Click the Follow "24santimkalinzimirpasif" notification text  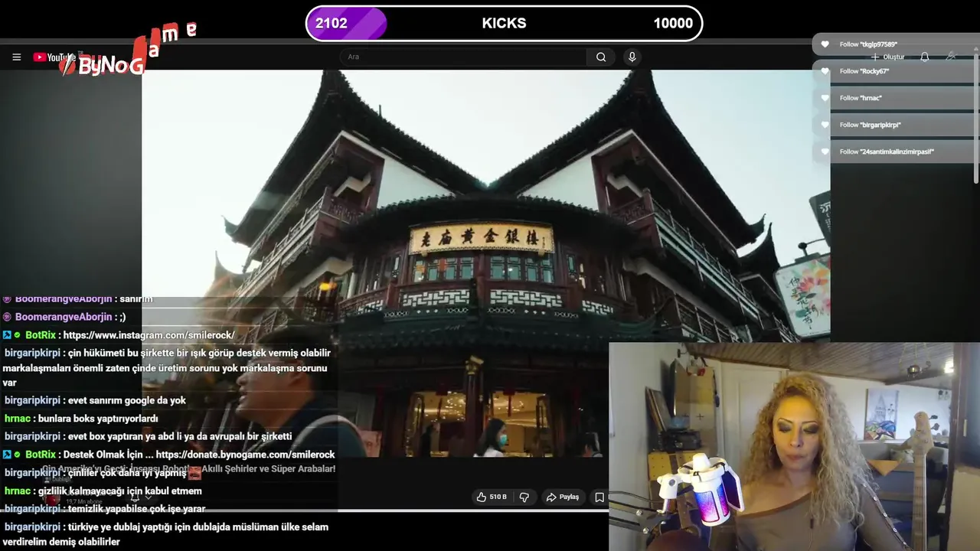point(887,152)
